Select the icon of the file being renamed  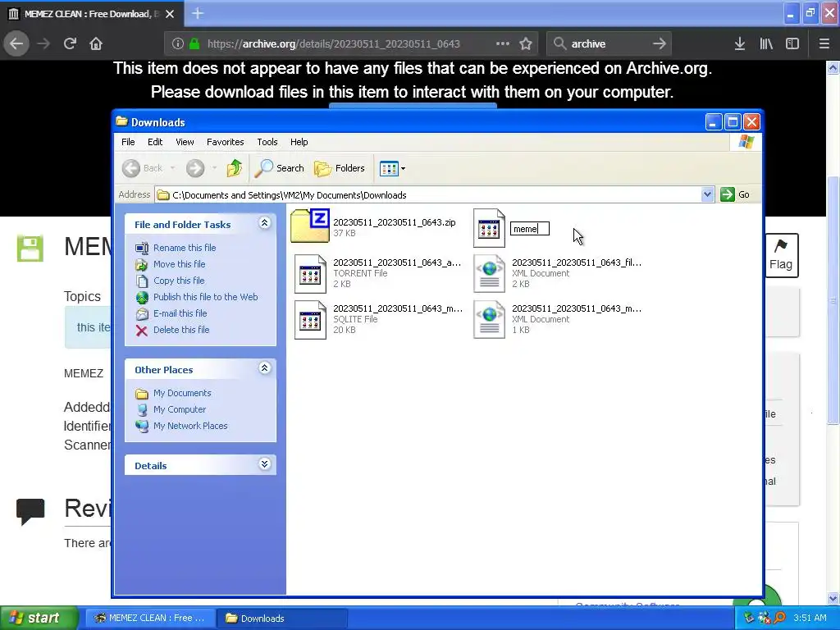click(489, 228)
